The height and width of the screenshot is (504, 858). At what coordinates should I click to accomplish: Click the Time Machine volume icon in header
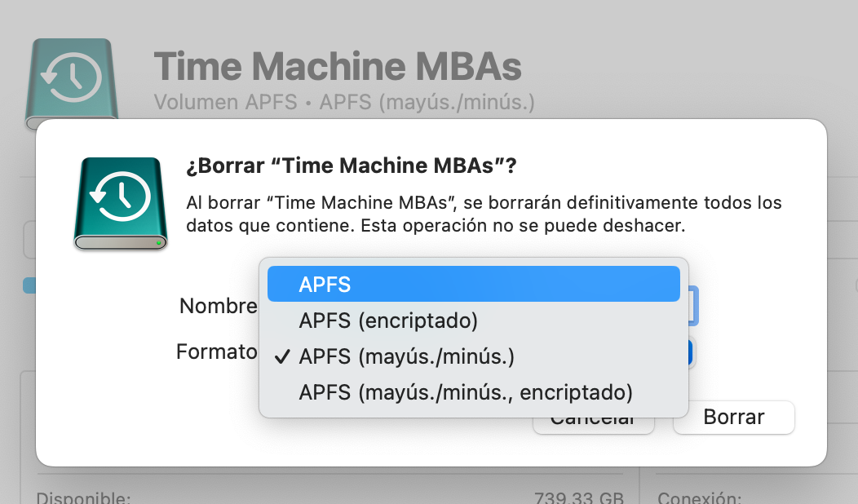pos(73,83)
